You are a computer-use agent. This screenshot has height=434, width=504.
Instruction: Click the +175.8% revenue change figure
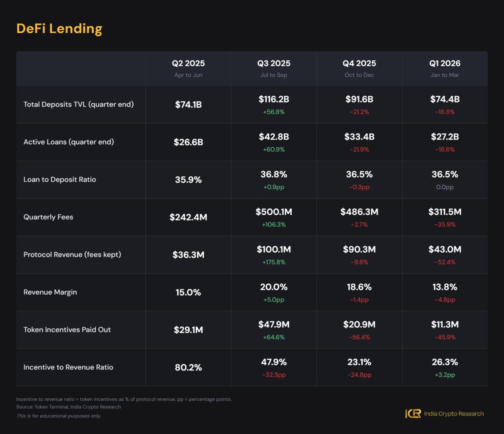pos(274,262)
